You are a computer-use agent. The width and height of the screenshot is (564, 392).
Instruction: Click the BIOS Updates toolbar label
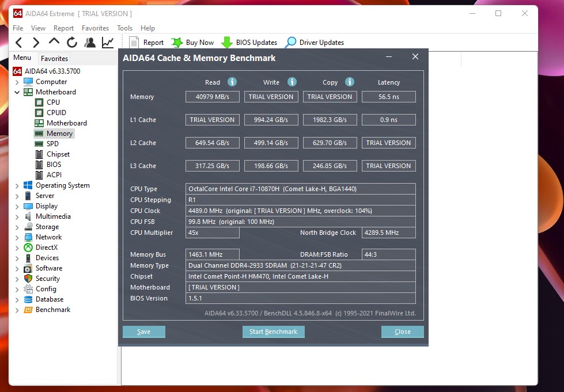click(256, 43)
